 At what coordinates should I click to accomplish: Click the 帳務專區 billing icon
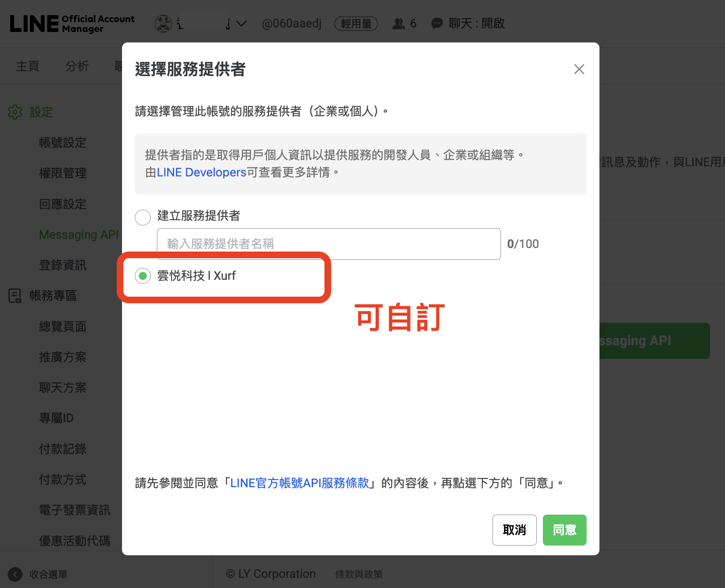pos(15,295)
